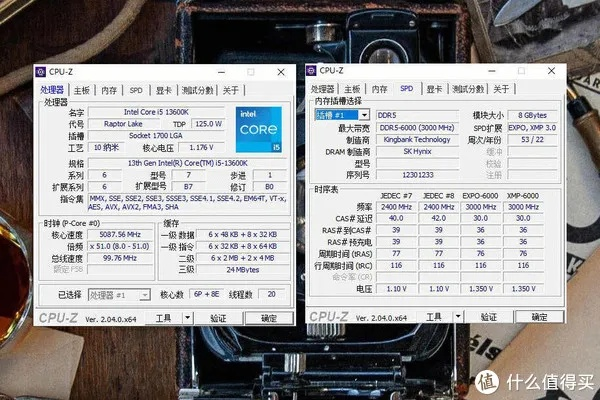This screenshot has height=400, width=600.
Task: Minimize the left CPU-Z window
Action: point(221,72)
